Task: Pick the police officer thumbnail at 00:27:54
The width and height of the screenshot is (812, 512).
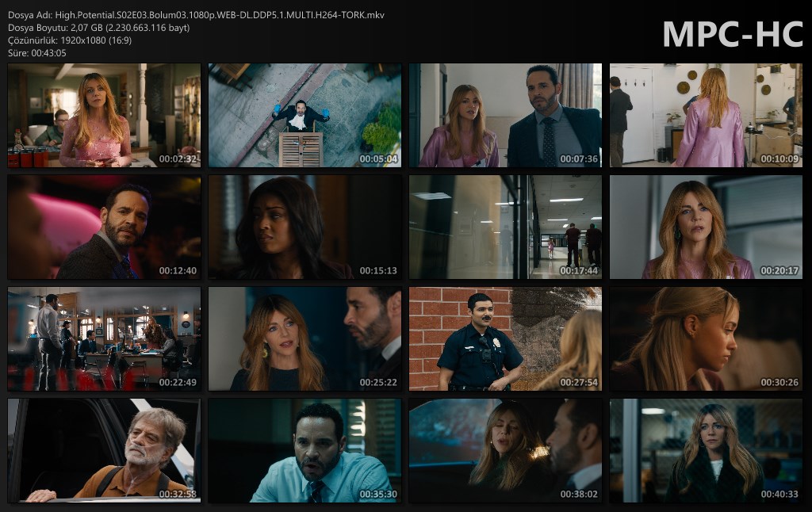Action: tap(505, 339)
